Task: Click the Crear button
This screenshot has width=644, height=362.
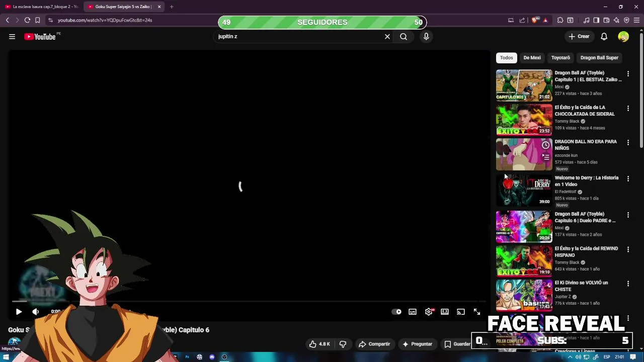Action: click(x=579, y=37)
